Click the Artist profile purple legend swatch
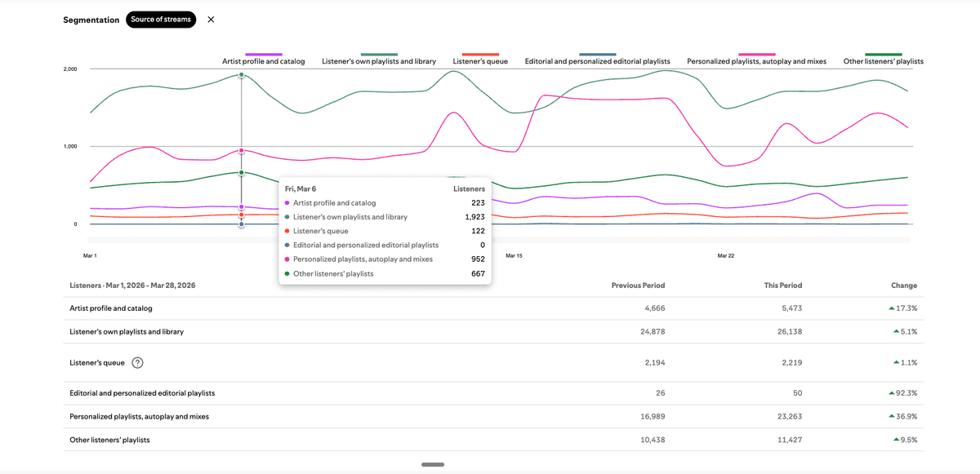 point(264,54)
